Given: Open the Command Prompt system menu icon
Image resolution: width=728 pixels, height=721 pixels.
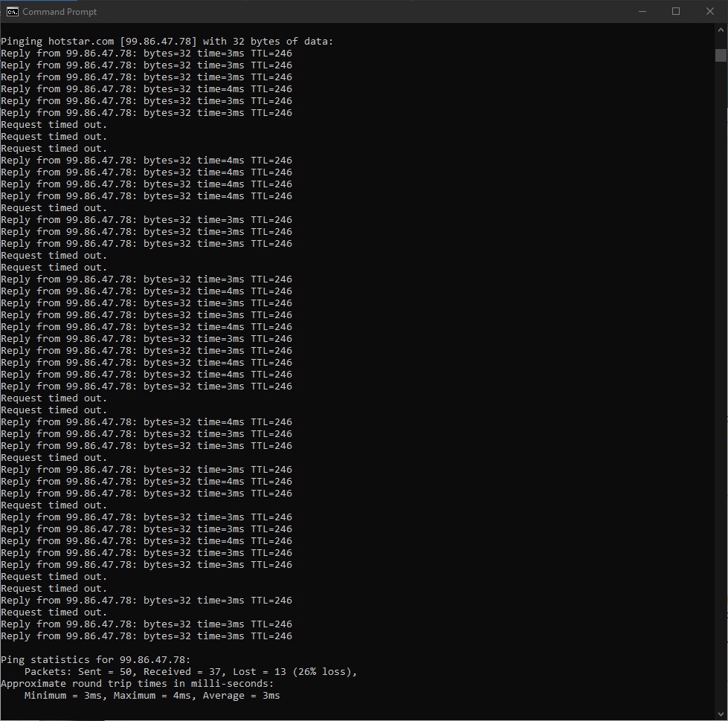Looking at the screenshot, I should (13, 11).
